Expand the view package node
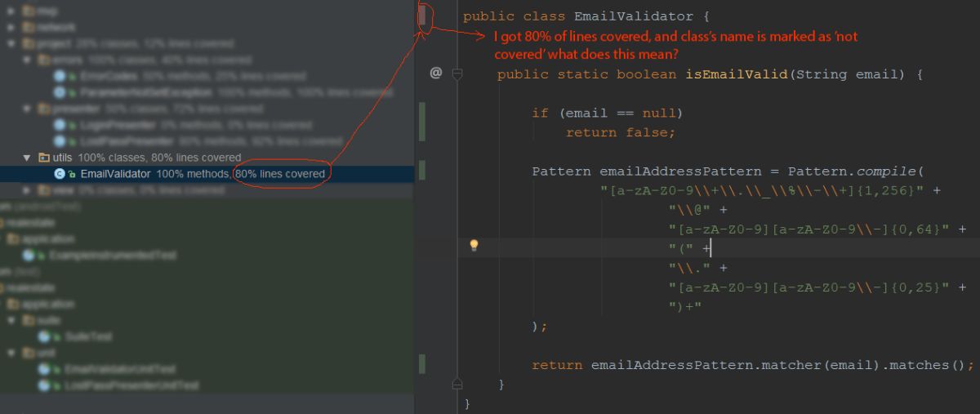Screen dimensions: 980x414 [27, 190]
